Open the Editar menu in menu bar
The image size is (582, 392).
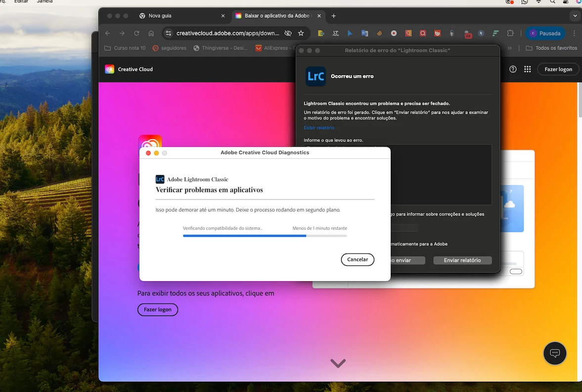coord(21,1)
